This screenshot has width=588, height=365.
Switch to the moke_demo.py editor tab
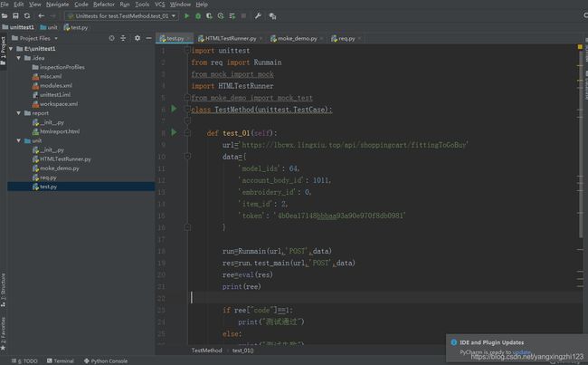[297, 38]
